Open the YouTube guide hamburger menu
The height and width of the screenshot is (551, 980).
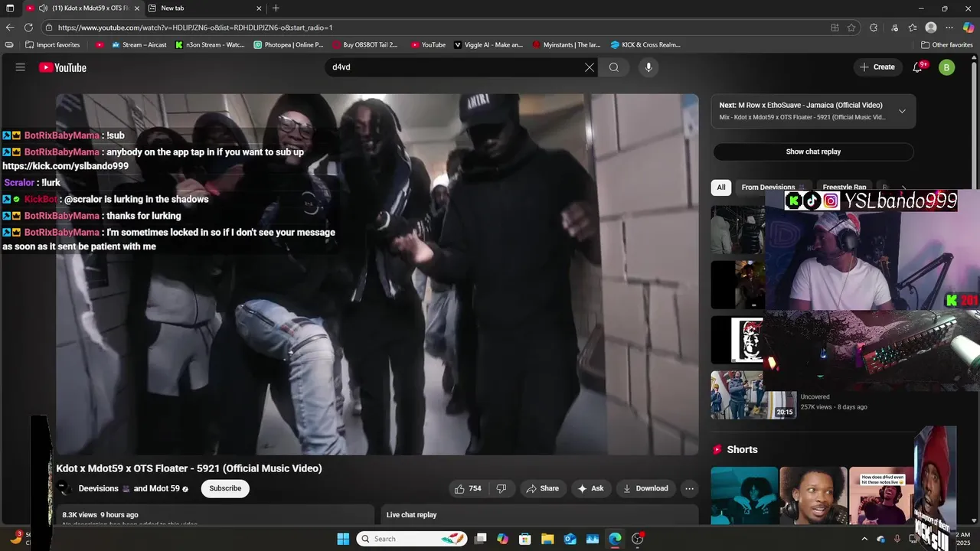tap(21, 67)
